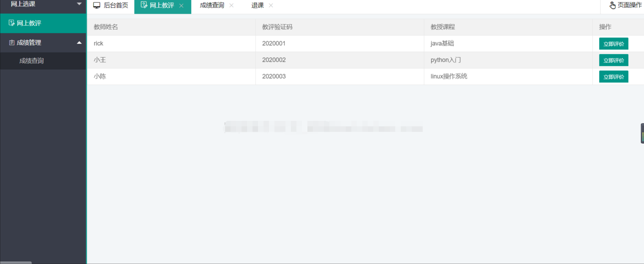Close the 网上教评 tab
Viewport: 644px width, 264px height.
[x=182, y=5]
